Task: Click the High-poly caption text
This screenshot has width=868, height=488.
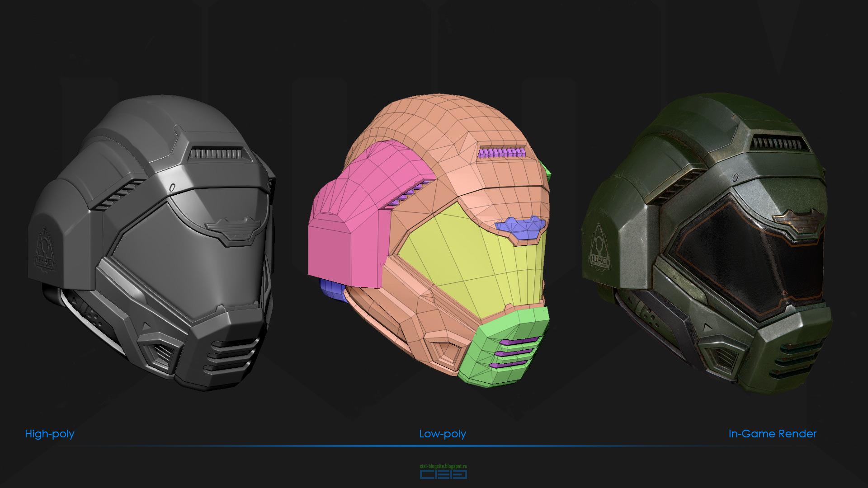Action: [50, 434]
